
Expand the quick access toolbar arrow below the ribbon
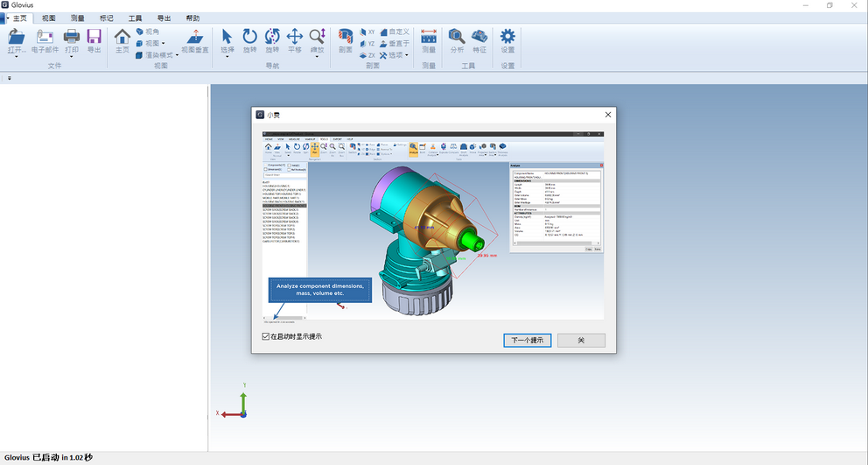click(x=10, y=78)
